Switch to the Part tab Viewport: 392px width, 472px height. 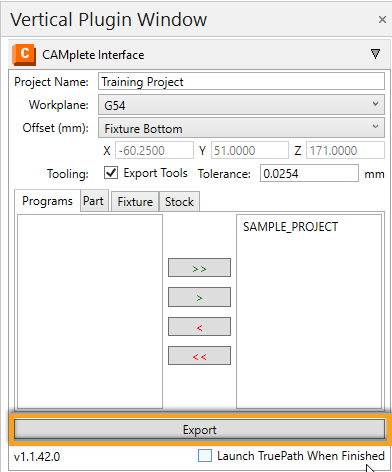[x=94, y=201]
